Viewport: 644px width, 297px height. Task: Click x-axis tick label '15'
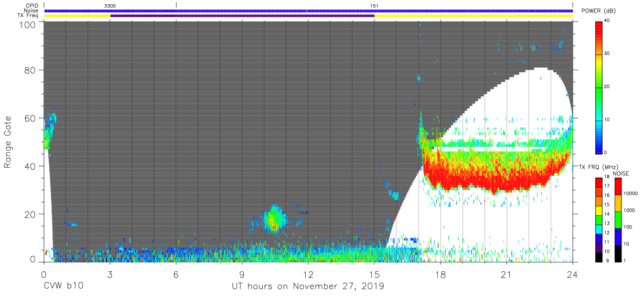374,273
